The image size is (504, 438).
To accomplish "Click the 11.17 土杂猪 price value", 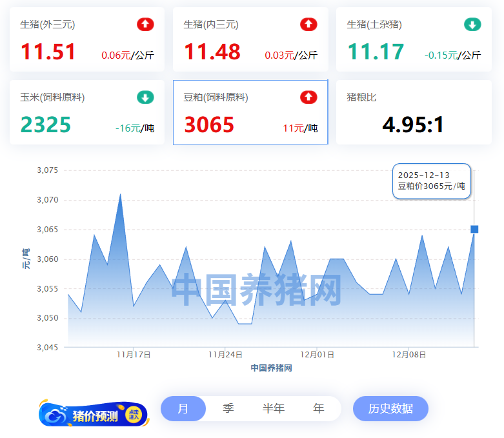I will [x=376, y=52].
